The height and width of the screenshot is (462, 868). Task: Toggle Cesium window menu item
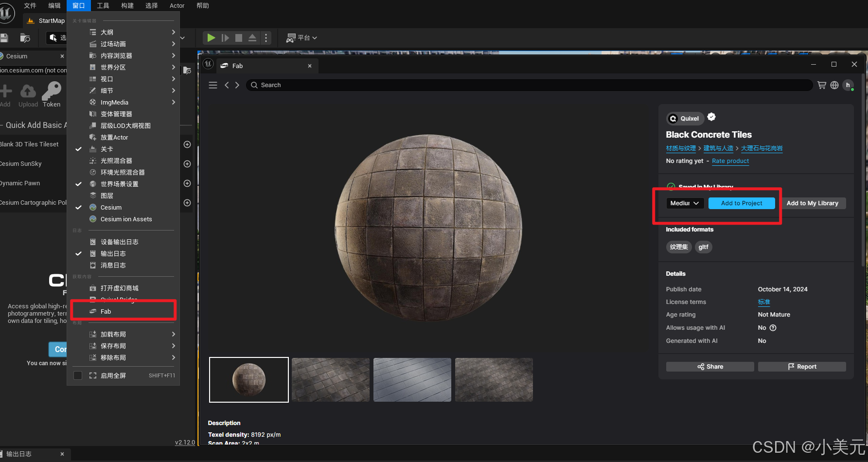pos(124,207)
